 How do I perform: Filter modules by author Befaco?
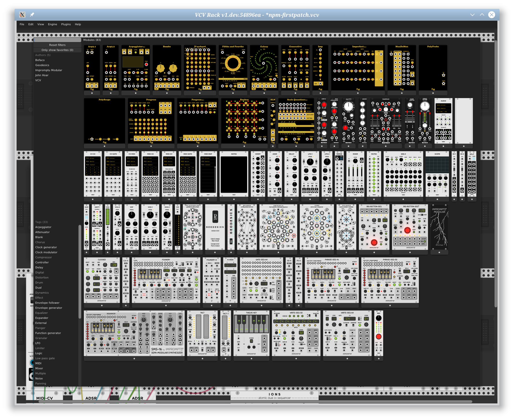point(40,60)
